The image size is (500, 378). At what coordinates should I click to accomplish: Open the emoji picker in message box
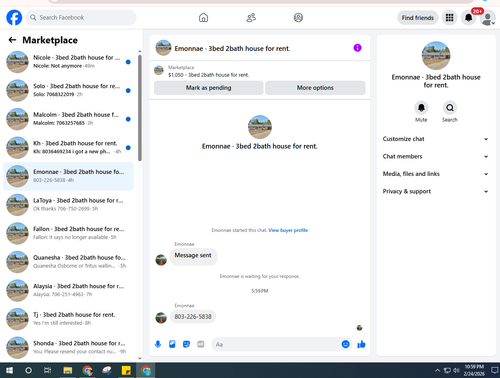pyautogui.click(x=346, y=344)
